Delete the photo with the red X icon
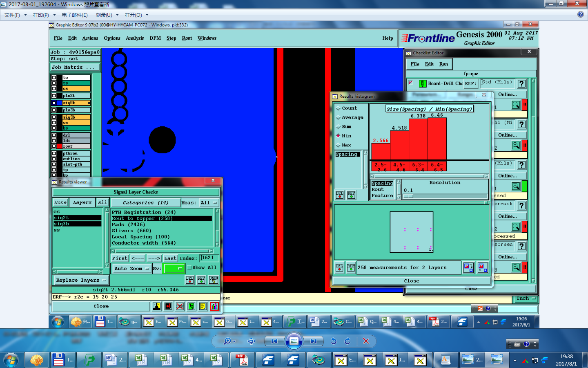The width and height of the screenshot is (588, 368). pos(366,341)
